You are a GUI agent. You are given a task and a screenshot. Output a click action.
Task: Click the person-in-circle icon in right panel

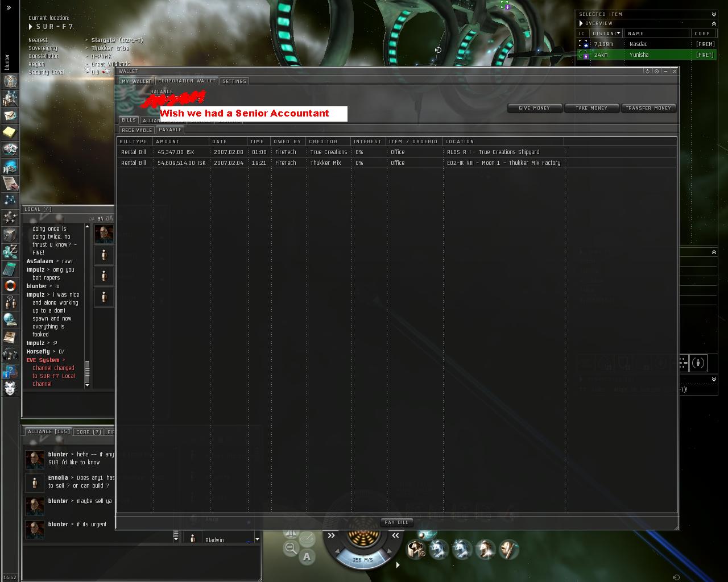698,363
